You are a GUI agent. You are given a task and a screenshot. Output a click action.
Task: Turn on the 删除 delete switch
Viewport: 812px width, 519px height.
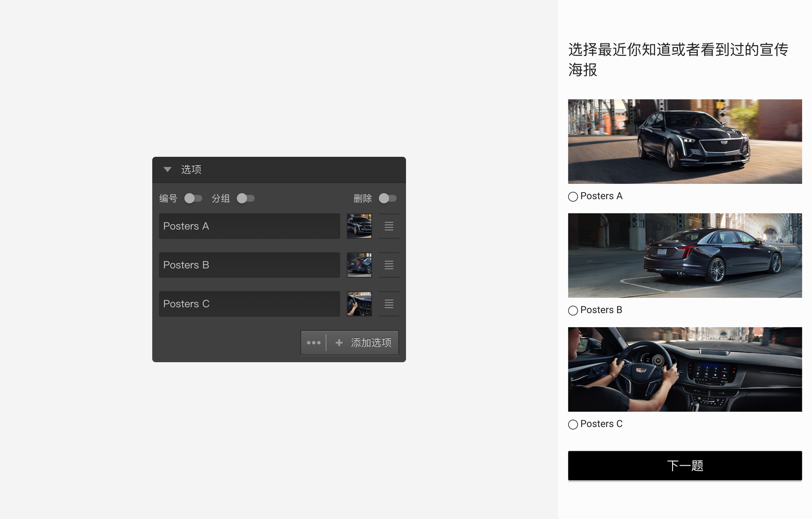pos(388,198)
